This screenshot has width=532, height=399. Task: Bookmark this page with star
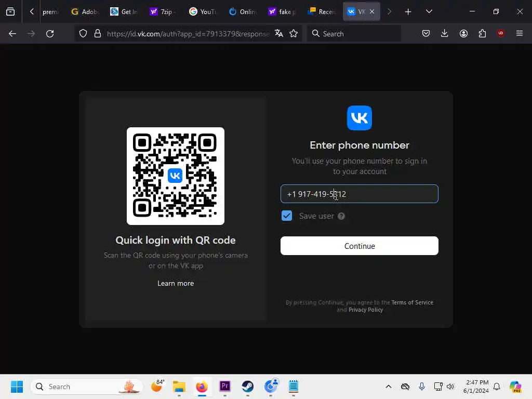point(294,33)
